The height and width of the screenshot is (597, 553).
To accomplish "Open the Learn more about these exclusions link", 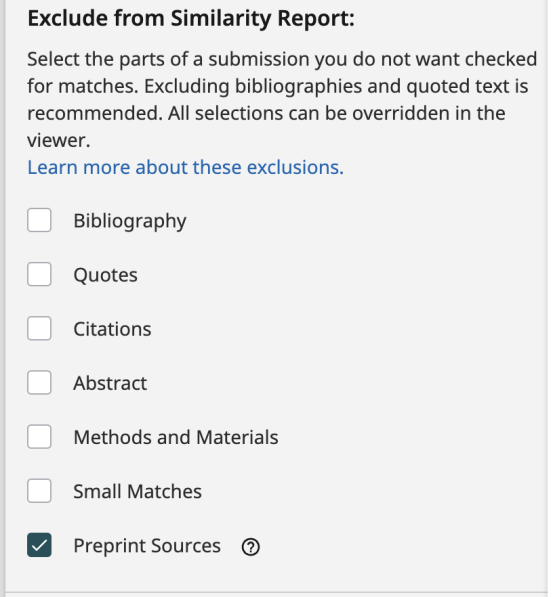I will coord(185,167).
